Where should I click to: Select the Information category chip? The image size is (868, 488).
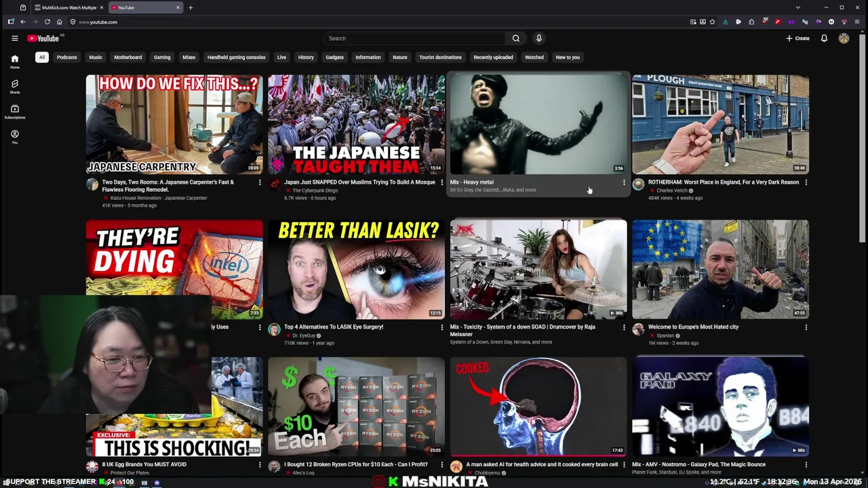(368, 57)
